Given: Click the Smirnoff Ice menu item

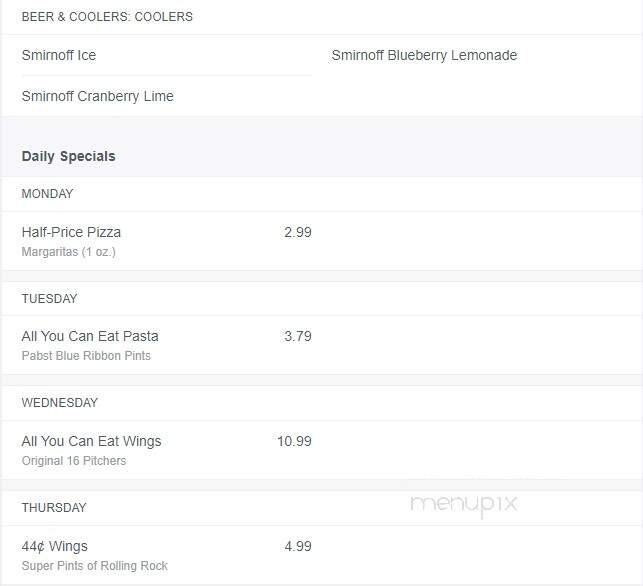Looking at the screenshot, I should click(x=59, y=55).
